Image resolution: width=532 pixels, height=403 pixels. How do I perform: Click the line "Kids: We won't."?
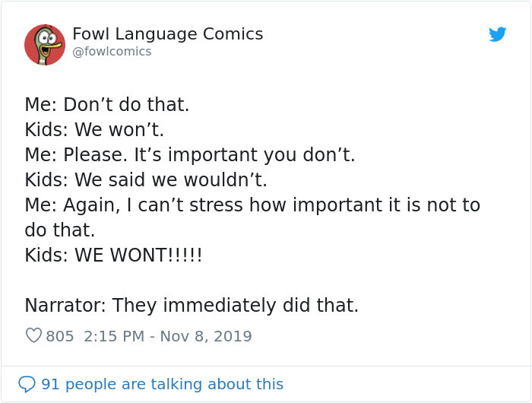coord(94,130)
